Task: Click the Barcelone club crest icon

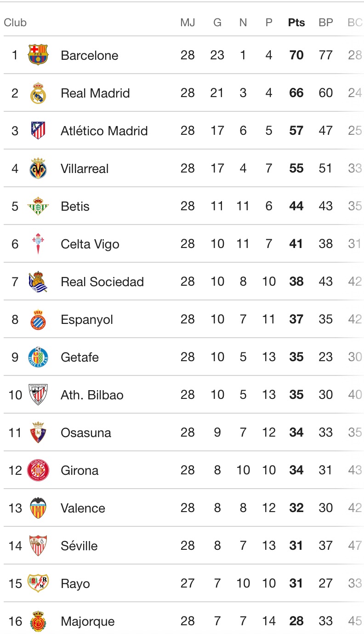Action: tap(38, 55)
